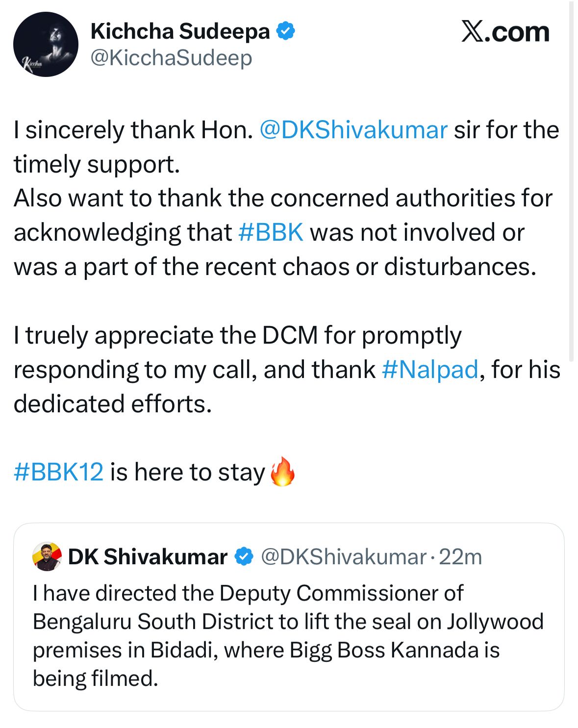The image size is (578, 728).
Task: Click DK Shivakumar's avatar in the quoted post
Action: coord(47,557)
